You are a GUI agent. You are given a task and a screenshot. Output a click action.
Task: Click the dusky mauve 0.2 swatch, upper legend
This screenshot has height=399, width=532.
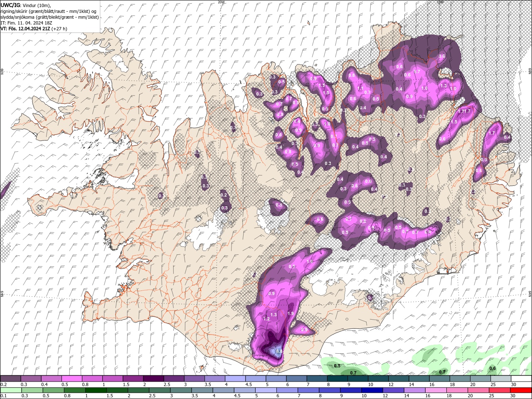pos(10,379)
